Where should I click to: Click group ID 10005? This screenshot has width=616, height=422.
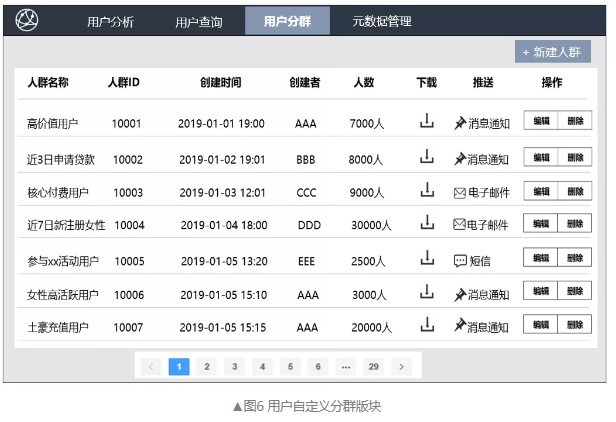130,261
